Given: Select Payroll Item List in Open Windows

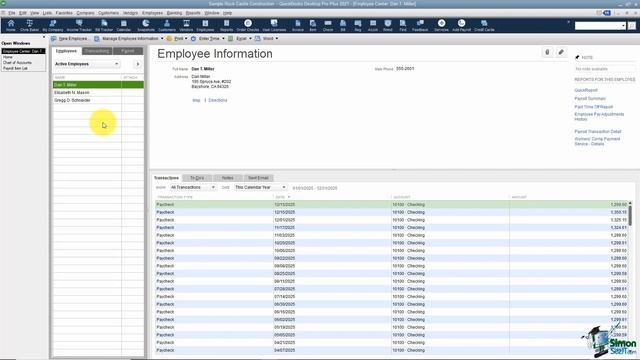Looking at the screenshot, I should click(x=16, y=68).
